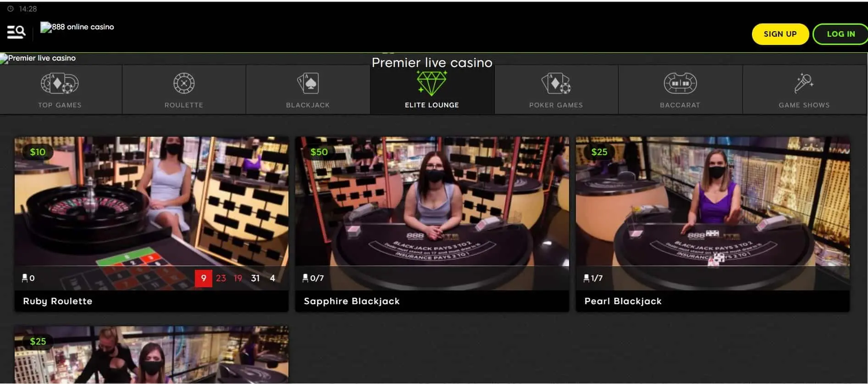Open the hamburger search menu icon
868x384 pixels.
click(16, 32)
